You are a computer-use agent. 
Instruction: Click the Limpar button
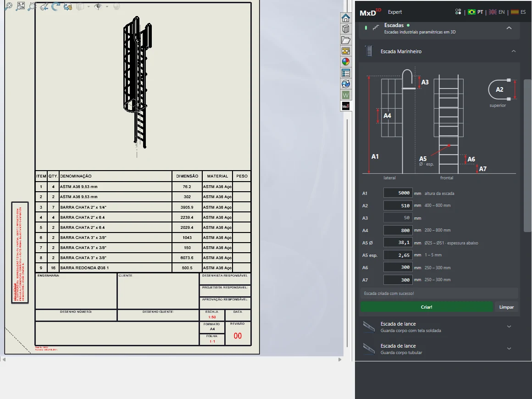507,307
